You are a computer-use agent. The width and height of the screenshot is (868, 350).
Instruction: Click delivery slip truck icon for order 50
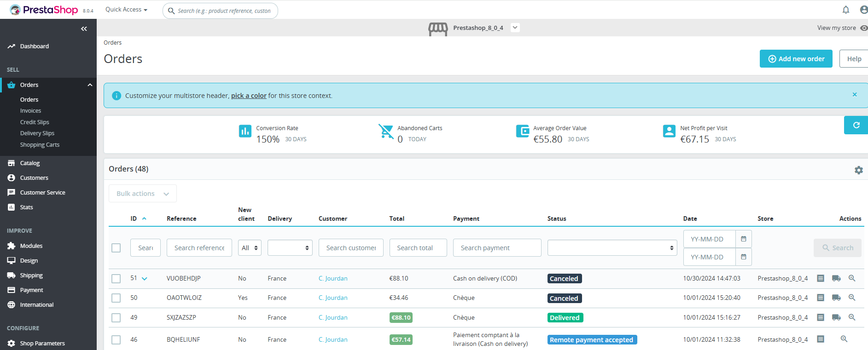(x=836, y=298)
